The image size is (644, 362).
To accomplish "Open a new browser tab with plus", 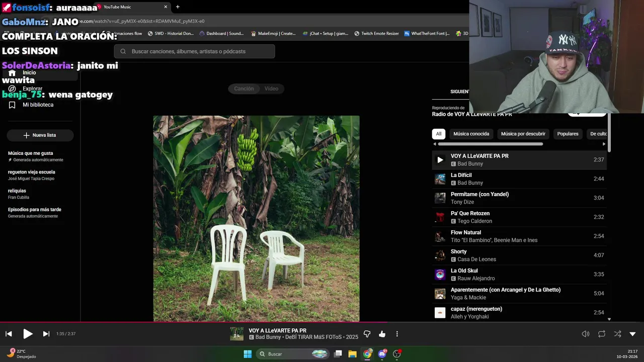I will tap(178, 7).
